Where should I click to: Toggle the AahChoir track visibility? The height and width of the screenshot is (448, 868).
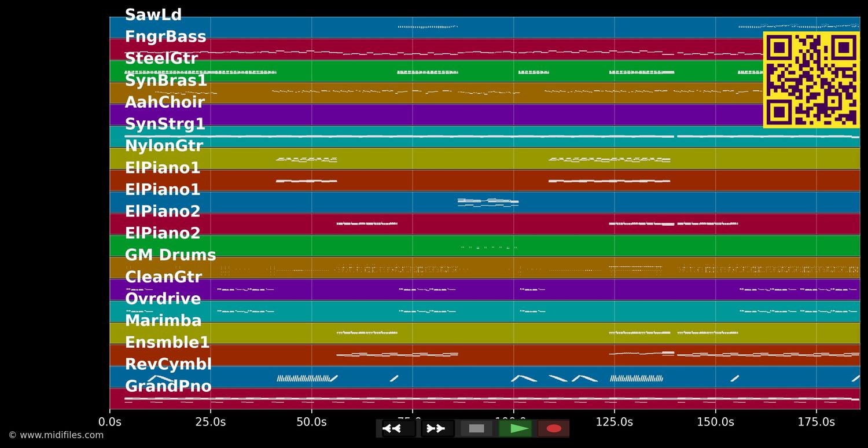(164, 102)
